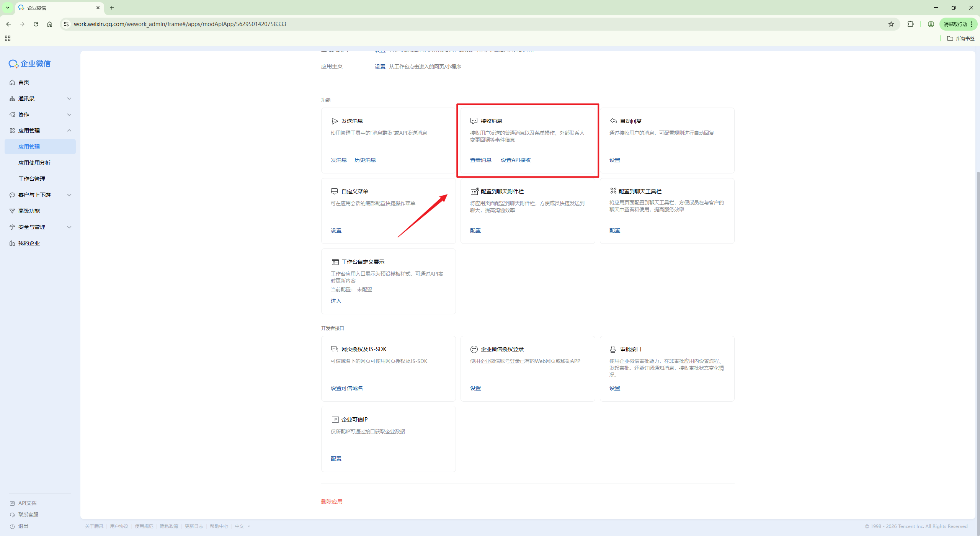Open the 所有书签 bookmarks folder

[961, 38]
